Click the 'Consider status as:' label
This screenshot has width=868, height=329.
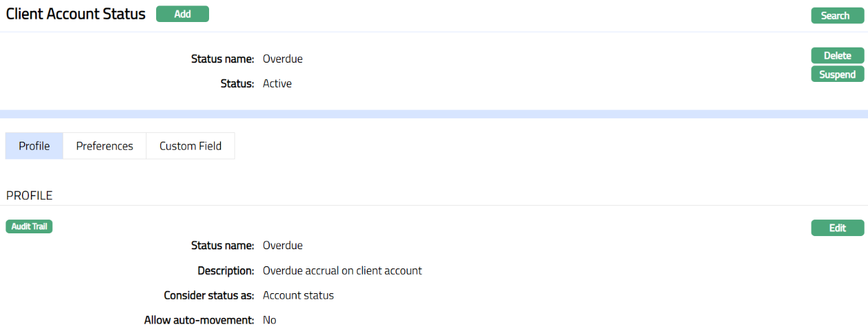(209, 295)
